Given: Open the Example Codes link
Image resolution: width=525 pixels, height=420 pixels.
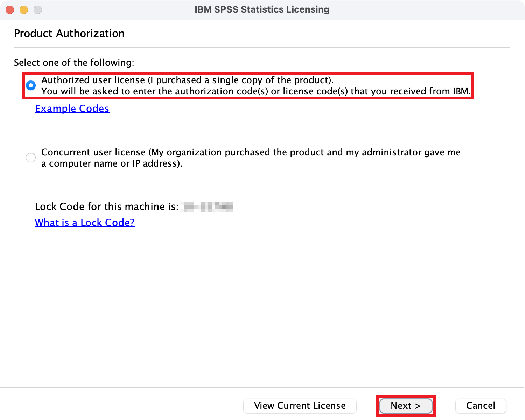Looking at the screenshot, I should [x=72, y=108].
